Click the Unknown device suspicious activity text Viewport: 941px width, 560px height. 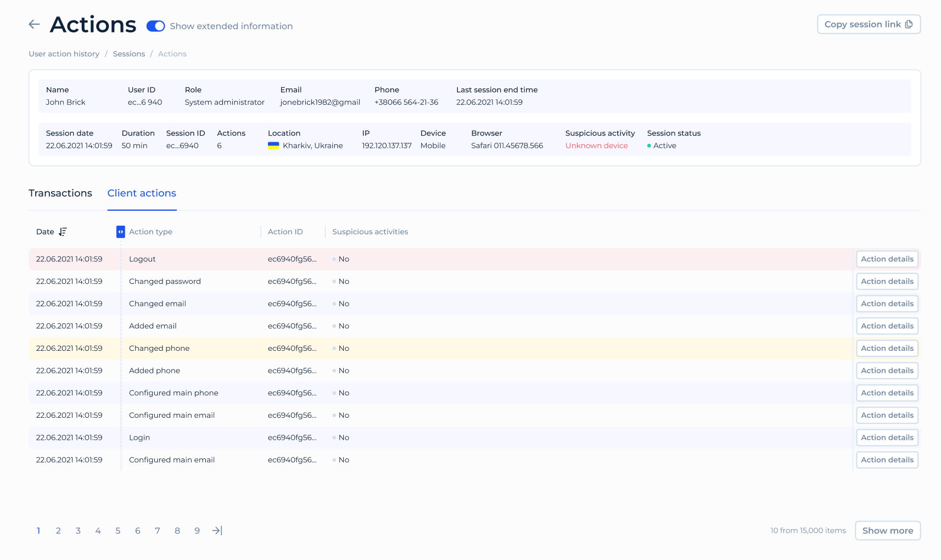pos(596,145)
